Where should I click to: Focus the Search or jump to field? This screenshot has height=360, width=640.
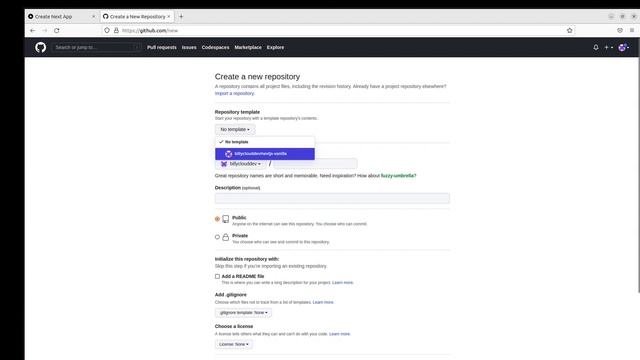pos(96,47)
